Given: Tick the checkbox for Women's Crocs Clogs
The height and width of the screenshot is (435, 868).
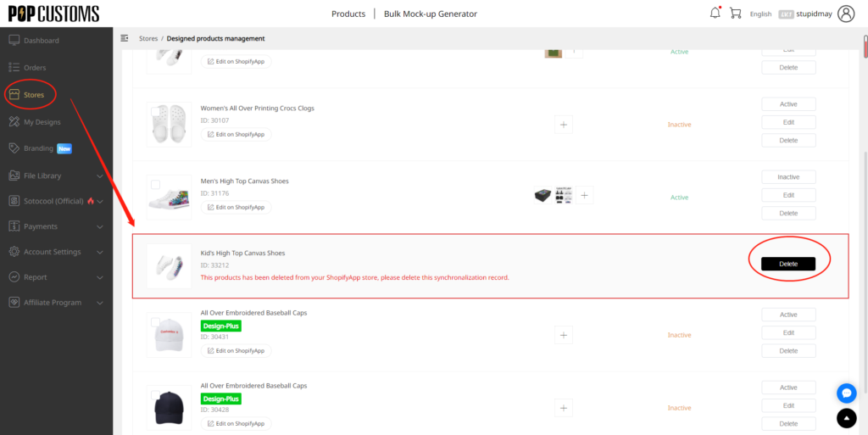Looking at the screenshot, I should pyautogui.click(x=156, y=112).
